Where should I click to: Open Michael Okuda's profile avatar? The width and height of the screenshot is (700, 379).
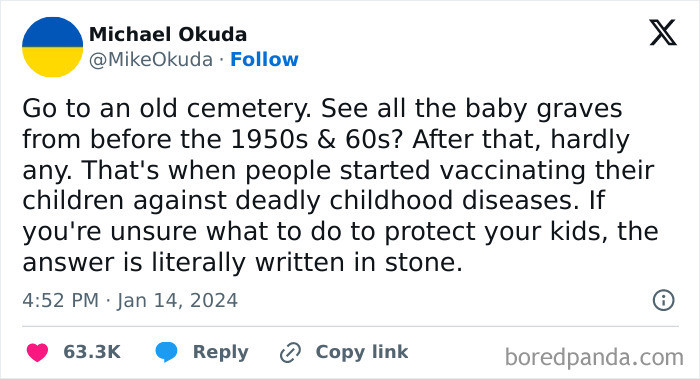pos(52,47)
